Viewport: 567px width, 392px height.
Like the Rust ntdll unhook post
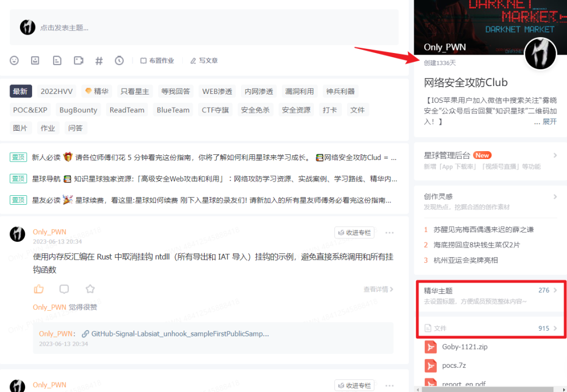(39, 289)
